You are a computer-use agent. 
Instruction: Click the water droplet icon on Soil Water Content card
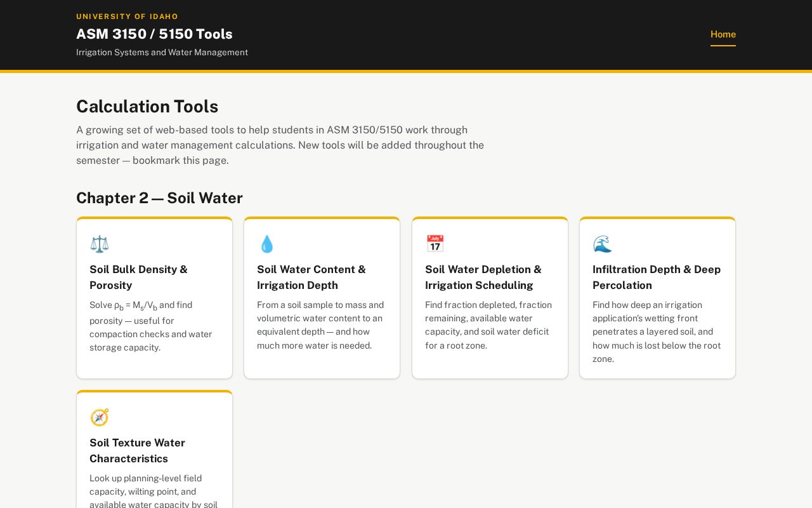point(267,244)
